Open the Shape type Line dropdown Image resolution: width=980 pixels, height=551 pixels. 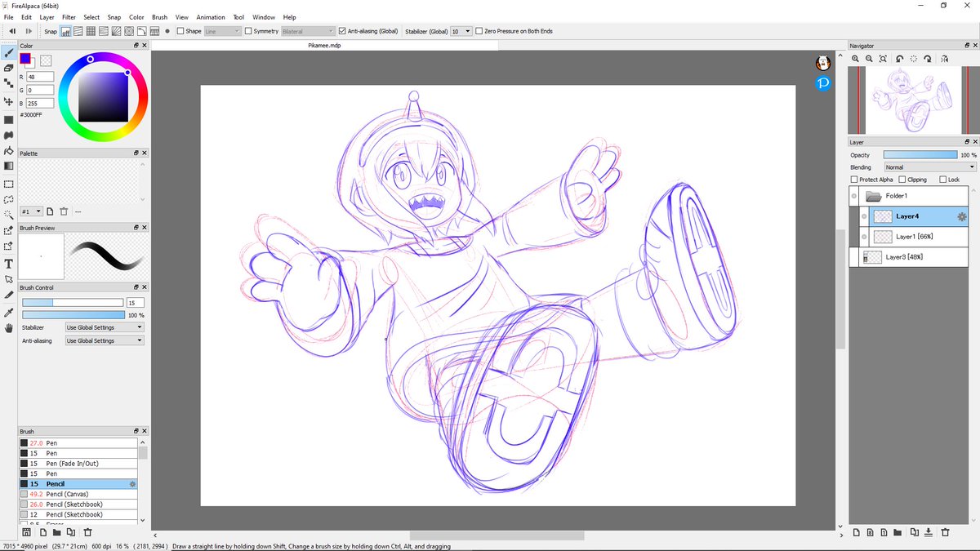pos(222,31)
